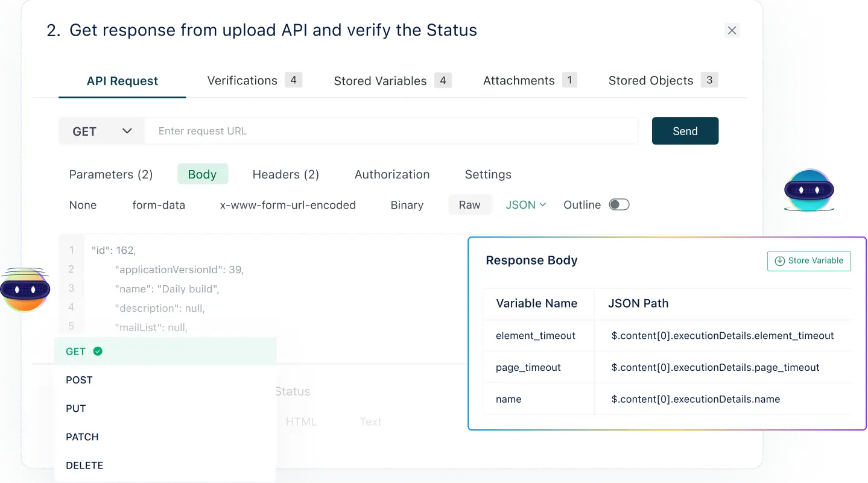The image size is (868, 483).
Task: Choose DELETE in the method menu
Action: [x=84, y=465]
